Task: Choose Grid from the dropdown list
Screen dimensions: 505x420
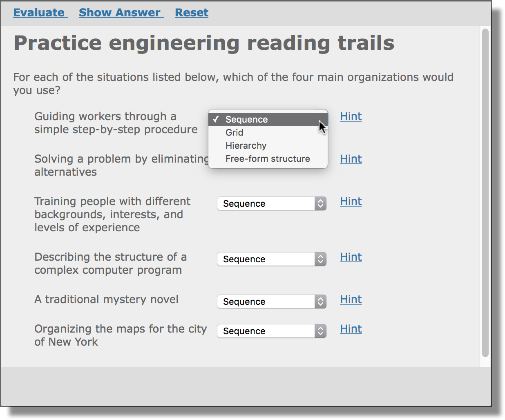Action: [x=268, y=132]
